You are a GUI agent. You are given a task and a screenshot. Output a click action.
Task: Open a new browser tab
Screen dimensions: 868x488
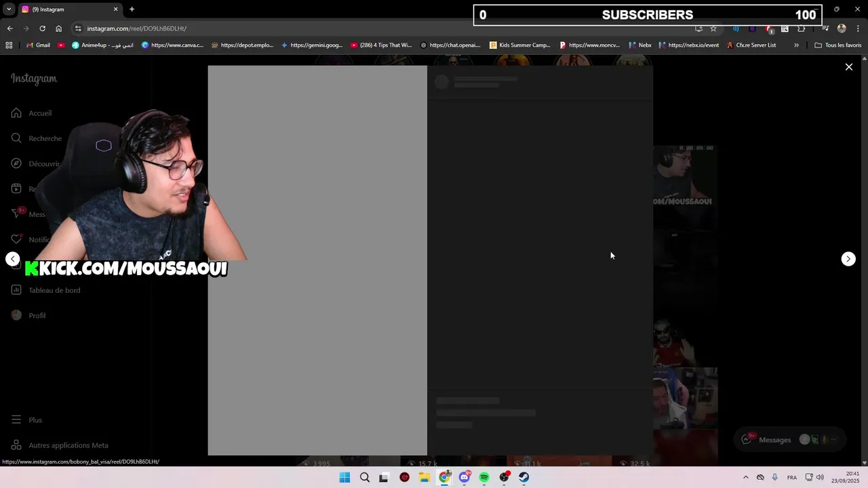(x=132, y=9)
